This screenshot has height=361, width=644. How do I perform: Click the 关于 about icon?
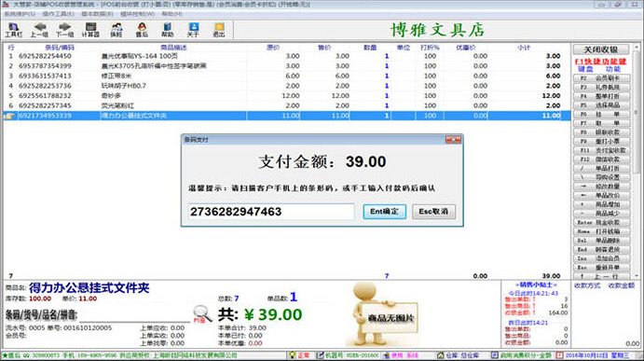193,30
